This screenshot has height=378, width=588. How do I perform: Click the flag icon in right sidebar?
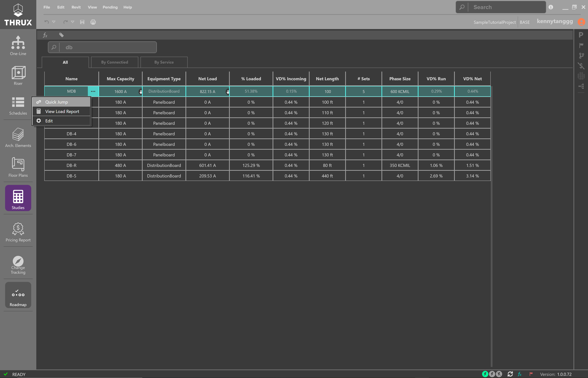point(581,45)
